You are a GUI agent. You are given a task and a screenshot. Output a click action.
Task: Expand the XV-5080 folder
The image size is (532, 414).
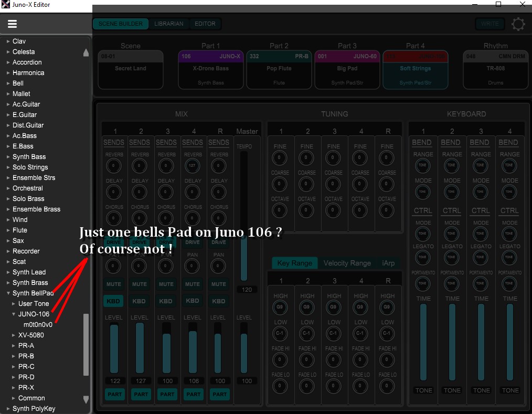[14, 335]
